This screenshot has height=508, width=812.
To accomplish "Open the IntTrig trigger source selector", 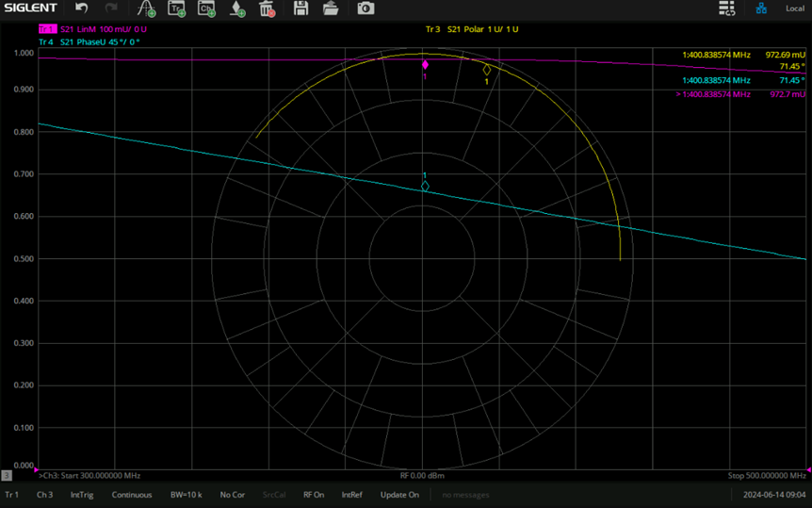I will 82,495.
